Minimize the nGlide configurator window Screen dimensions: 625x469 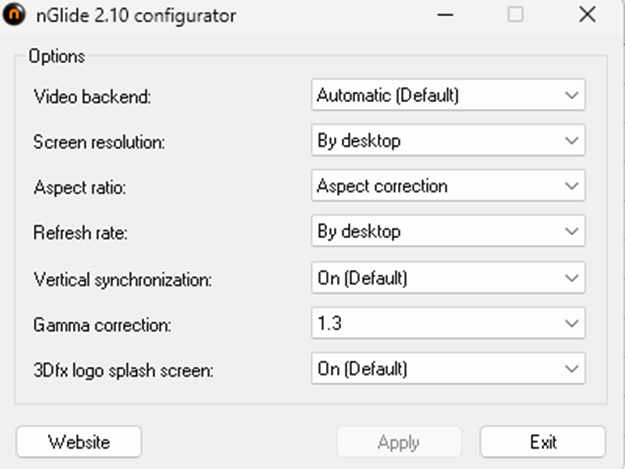[x=445, y=15]
